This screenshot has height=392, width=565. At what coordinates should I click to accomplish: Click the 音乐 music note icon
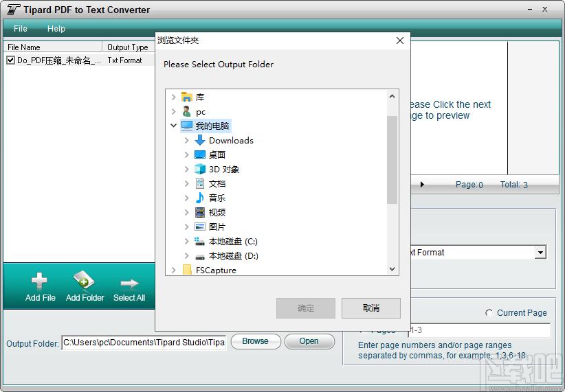click(200, 198)
